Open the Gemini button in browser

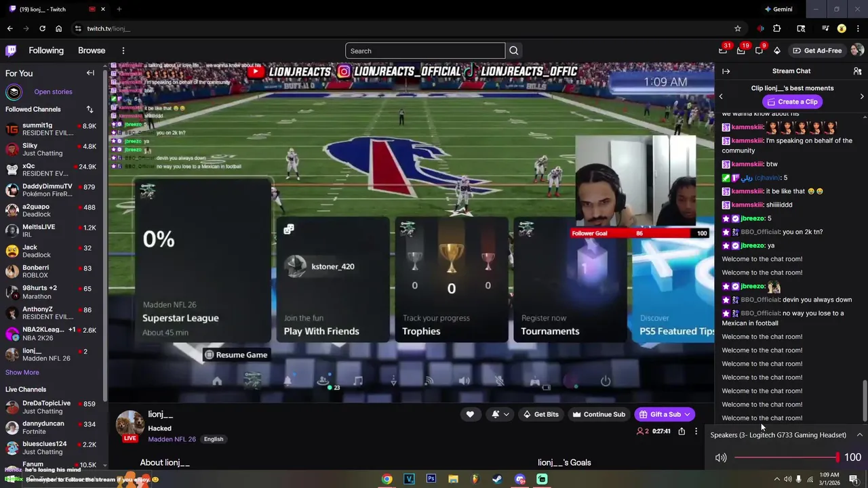pyautogui.click(x=778, y=9)
